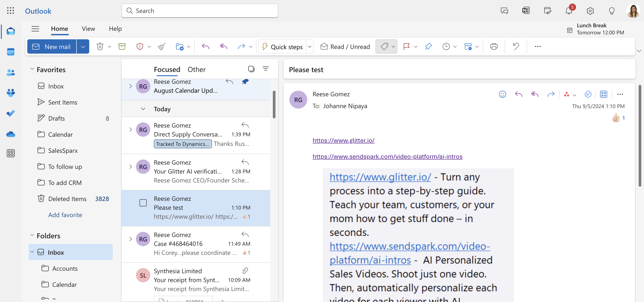Toggle the navigation pane hamburger menu
644x302 pixels.
tap(35, 29)
